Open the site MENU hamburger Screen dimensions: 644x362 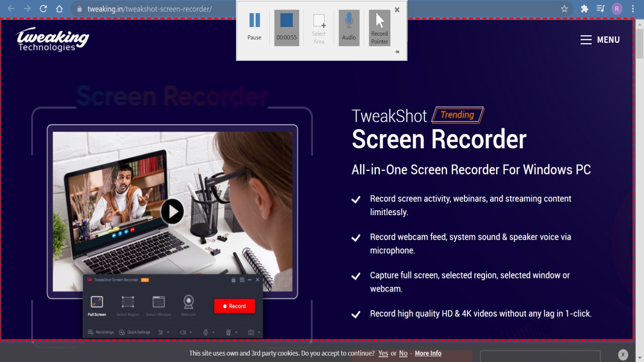[x=600, y=40]
